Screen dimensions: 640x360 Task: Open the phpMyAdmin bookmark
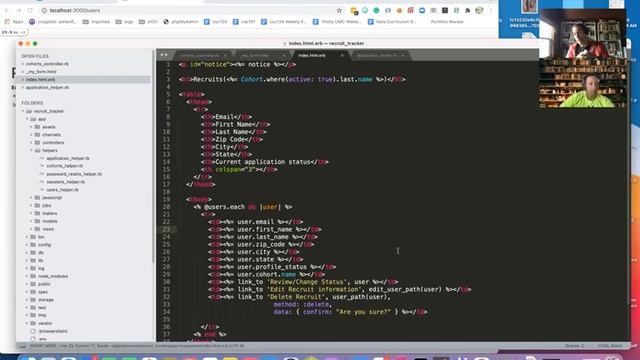tap(181, 22)
